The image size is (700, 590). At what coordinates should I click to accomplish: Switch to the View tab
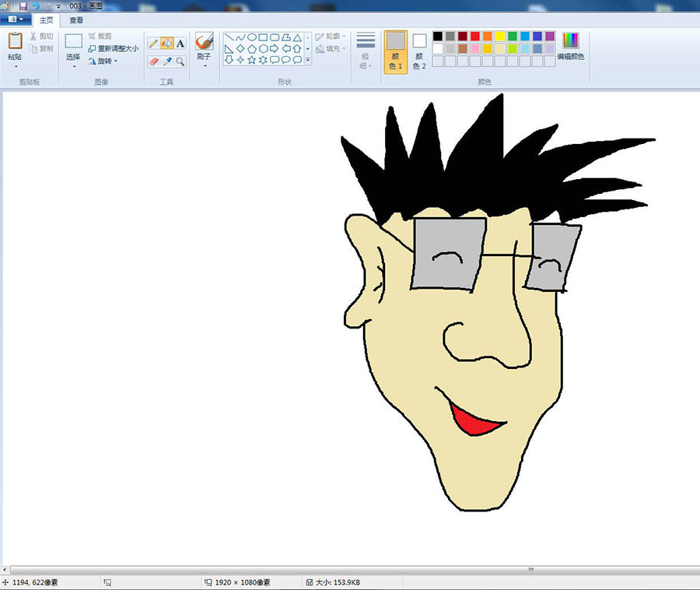click(76, 20)
